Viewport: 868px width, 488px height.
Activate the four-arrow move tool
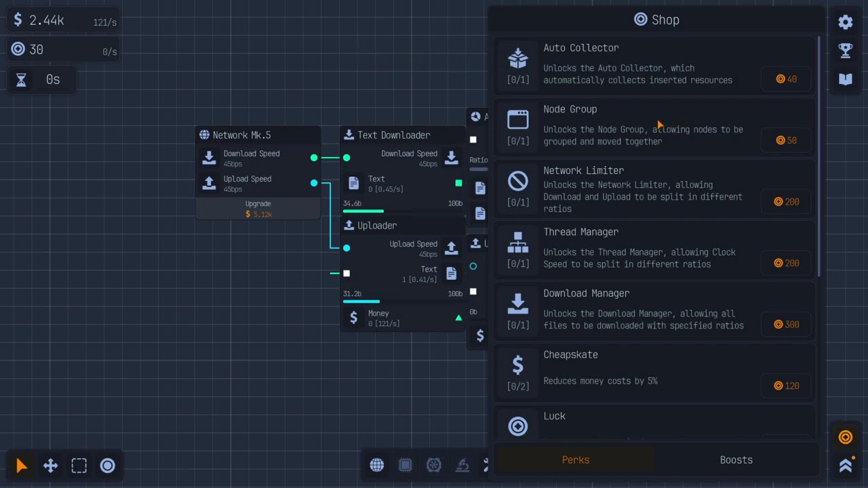click(x=50, y=466)
